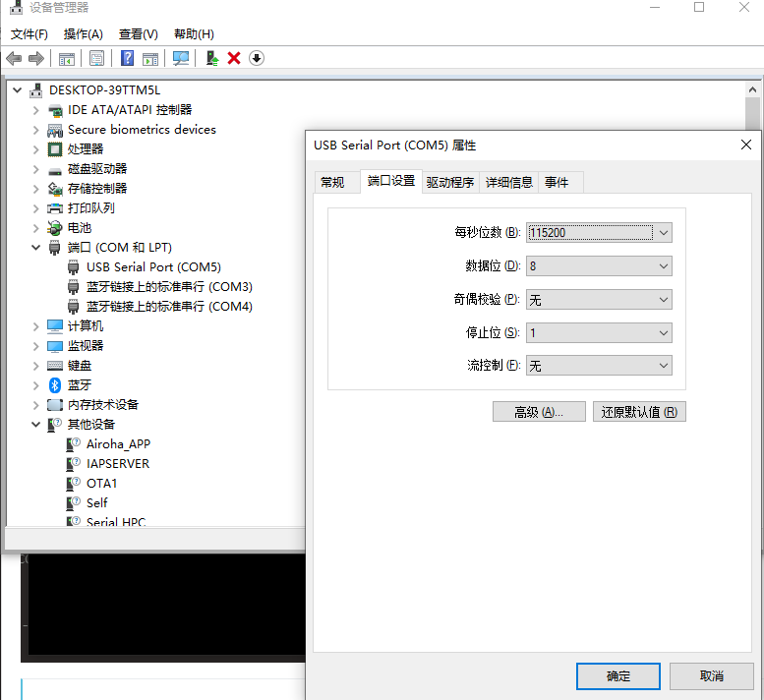The height and width of the screenshot is (700, 764).
Task: Select the 电池 battery icon
Action: (55, 227)
